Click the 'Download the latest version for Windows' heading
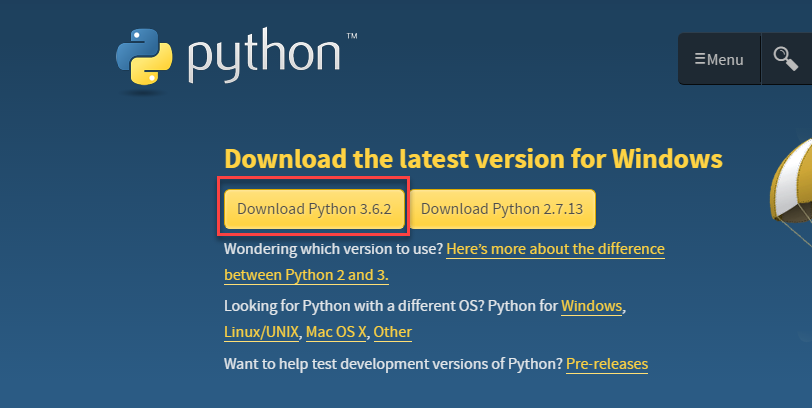This screenshot has height=408, width=812. click(x=473, y=158)
